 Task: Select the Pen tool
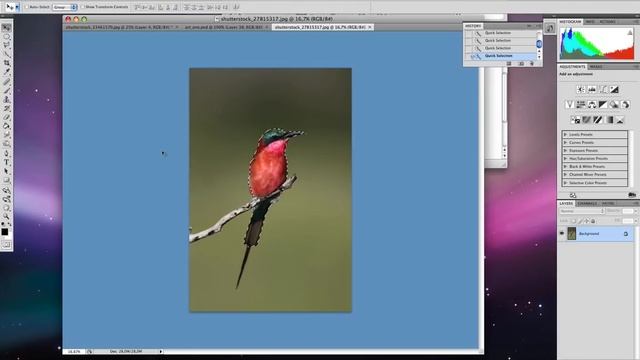click(x=7, y=153)
